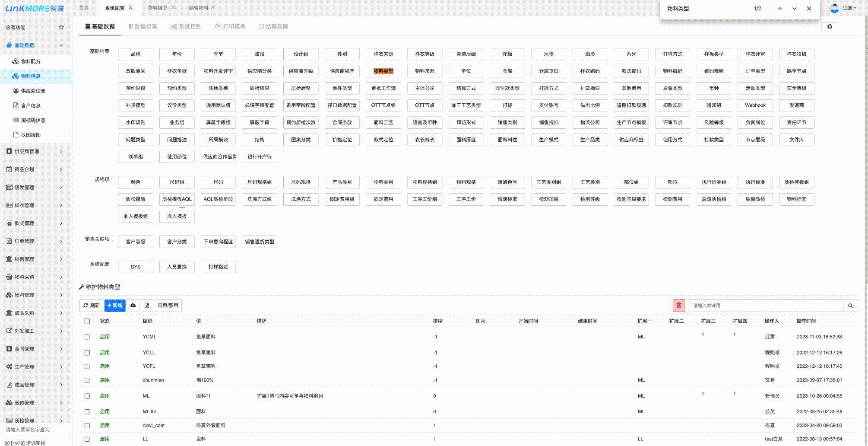Click the 请输入关键词 search input field
The image size is (868, 446).
click(765, 306)
